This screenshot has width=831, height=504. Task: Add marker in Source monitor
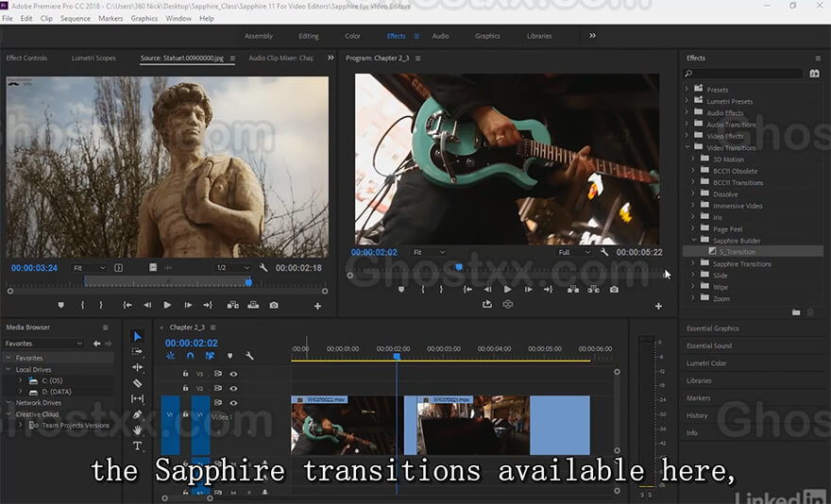[x=61, y=305]
